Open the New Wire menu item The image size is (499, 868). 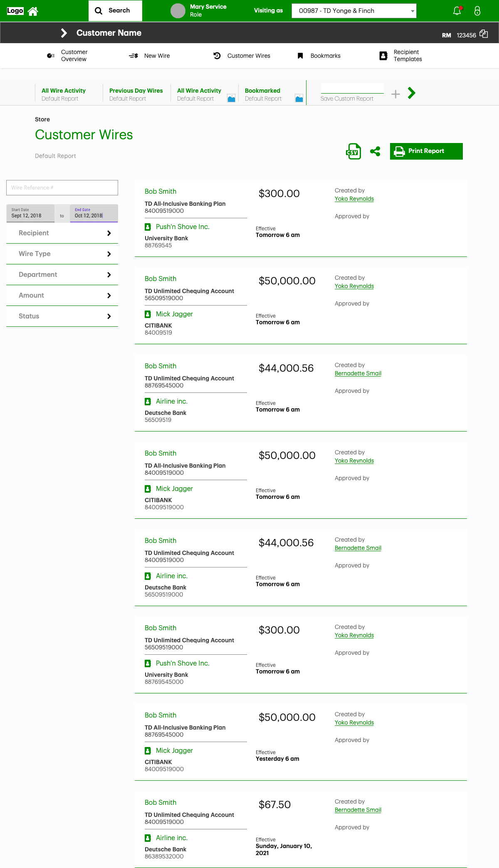[150, 56]
